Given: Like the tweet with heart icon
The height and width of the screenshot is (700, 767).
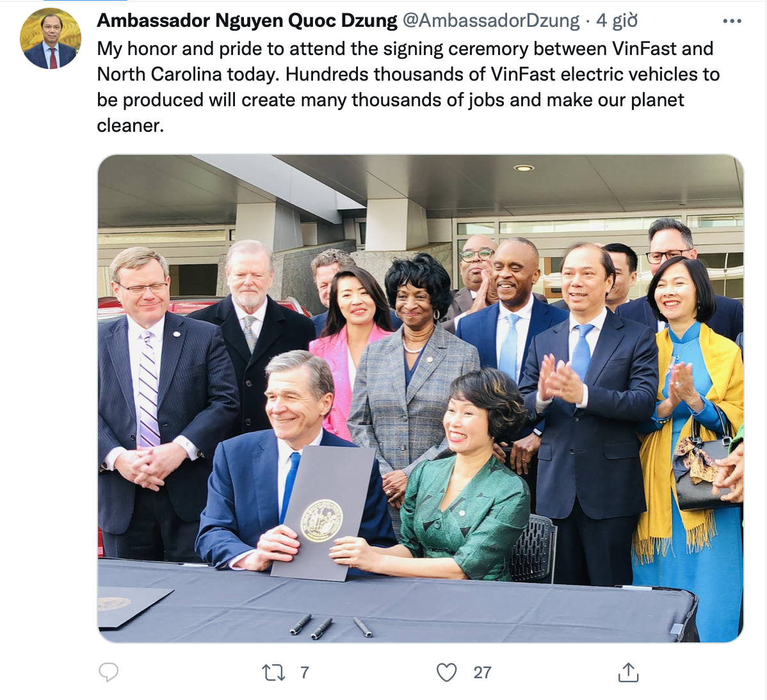Looking at the screenshot, I should point(446,672).
